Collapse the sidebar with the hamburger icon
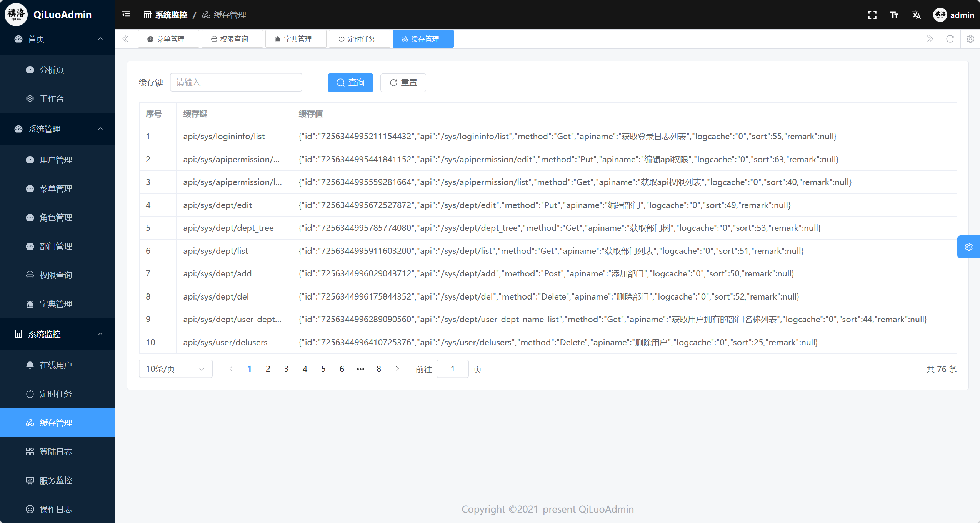Image resolution: width=980 pixels, height=523 pixels. [127, 15]
